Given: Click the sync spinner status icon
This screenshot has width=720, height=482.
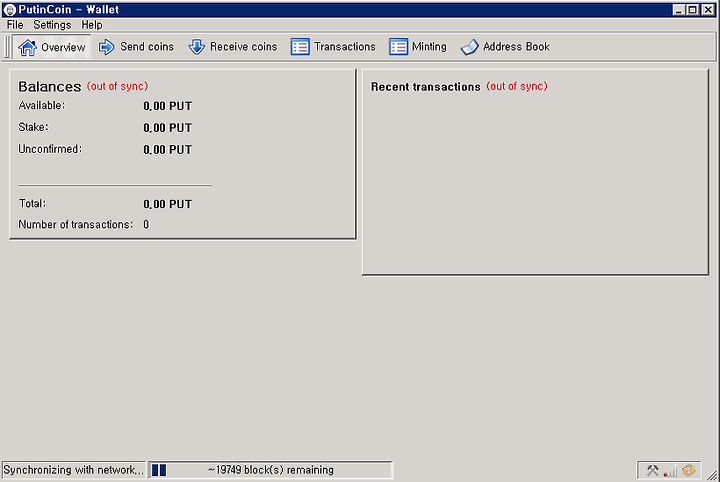Looking at the screenshot, I should (x=688, y=470).
